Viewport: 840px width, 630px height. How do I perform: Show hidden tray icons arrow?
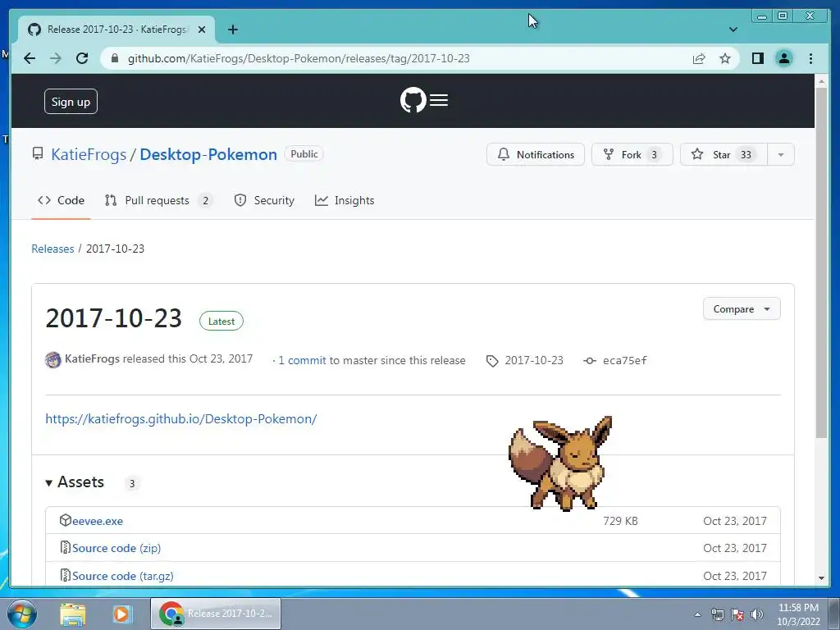coord(697,614)
